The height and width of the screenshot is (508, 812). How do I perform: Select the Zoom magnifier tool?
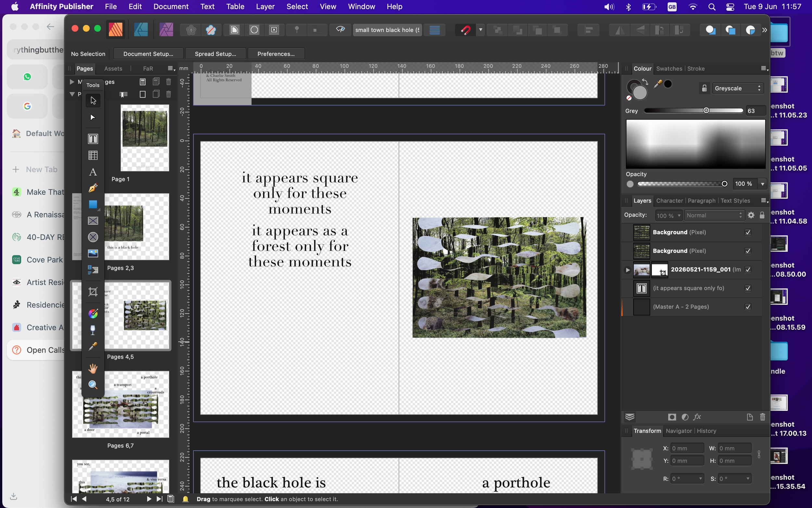click(x=93, y=385)
